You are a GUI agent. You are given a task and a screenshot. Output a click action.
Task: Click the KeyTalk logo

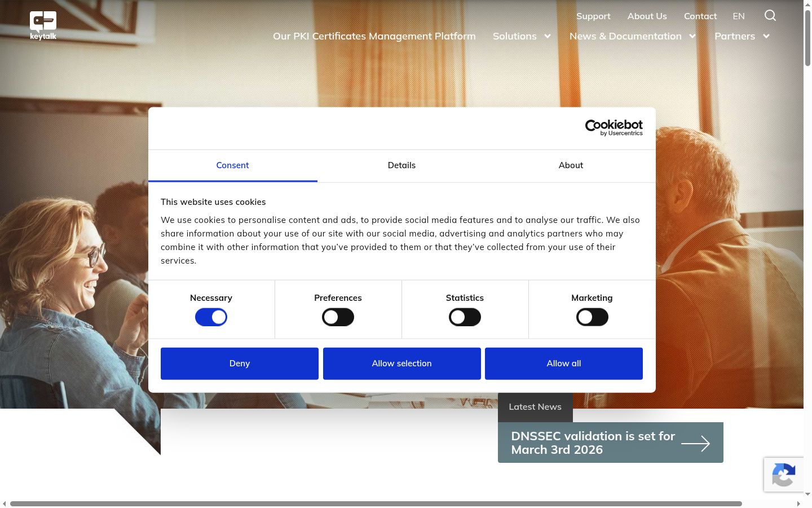[x=43, y=26]
